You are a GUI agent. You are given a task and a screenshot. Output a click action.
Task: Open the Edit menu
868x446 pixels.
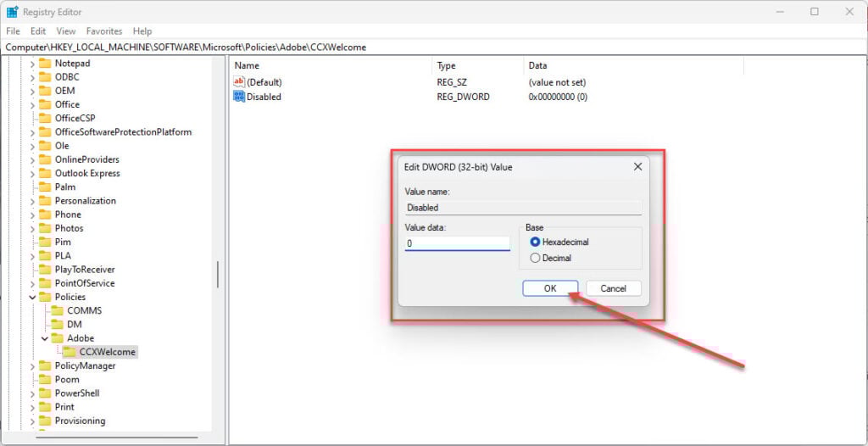click(x=38, y=31)
